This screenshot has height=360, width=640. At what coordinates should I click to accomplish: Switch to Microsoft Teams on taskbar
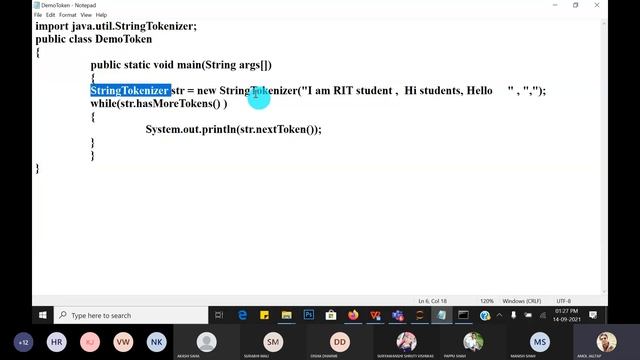[x=398, y=315]
